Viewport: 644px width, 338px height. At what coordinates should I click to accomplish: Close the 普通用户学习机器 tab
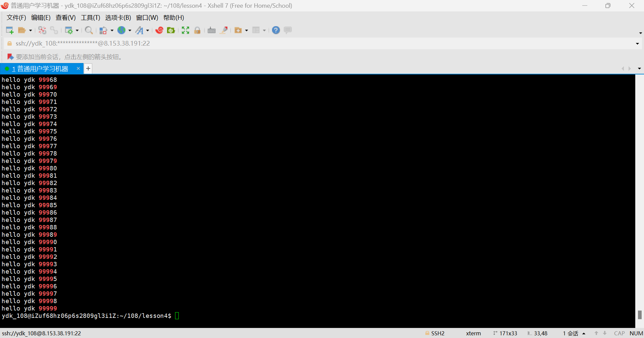pos(78,68)
